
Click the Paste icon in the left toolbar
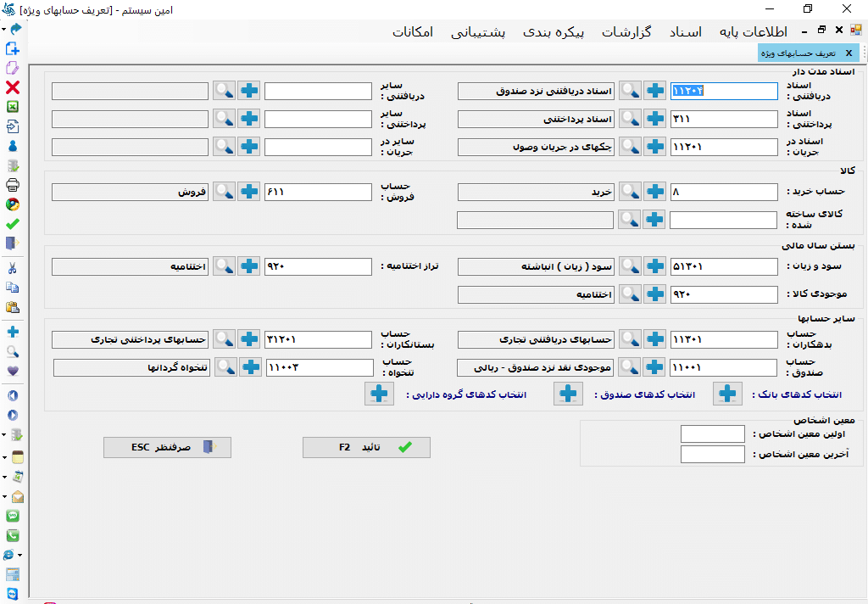pos(14,304)
